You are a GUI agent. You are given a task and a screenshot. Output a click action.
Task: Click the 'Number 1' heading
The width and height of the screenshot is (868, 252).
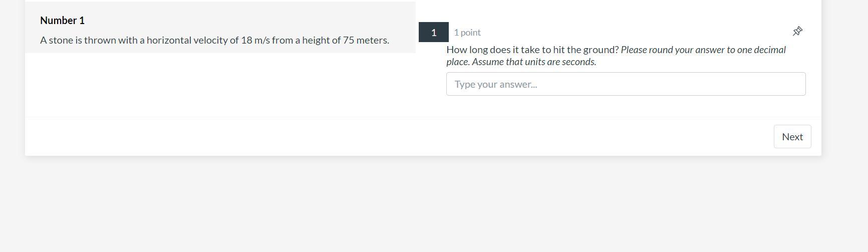pos(62,21)
